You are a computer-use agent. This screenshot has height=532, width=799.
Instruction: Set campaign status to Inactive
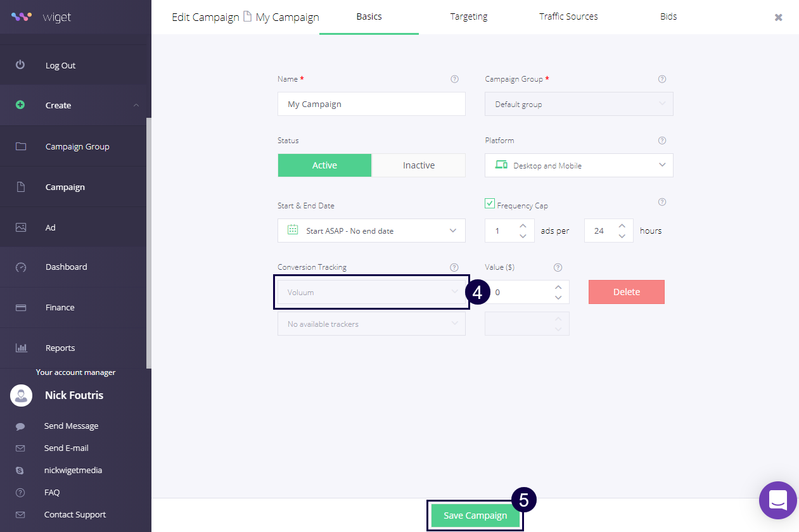pyautogui.click(x=418, y=165)
